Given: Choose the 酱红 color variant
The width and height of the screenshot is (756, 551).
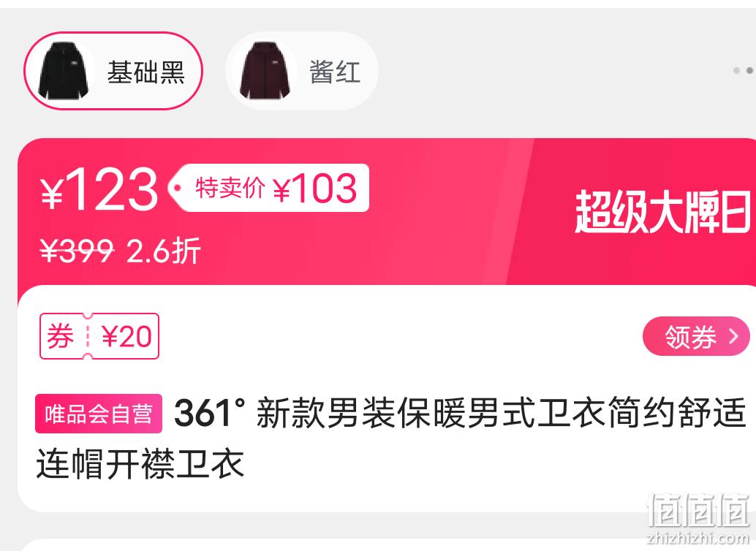Looking at the screenshot, I should [x=302, y=71].
